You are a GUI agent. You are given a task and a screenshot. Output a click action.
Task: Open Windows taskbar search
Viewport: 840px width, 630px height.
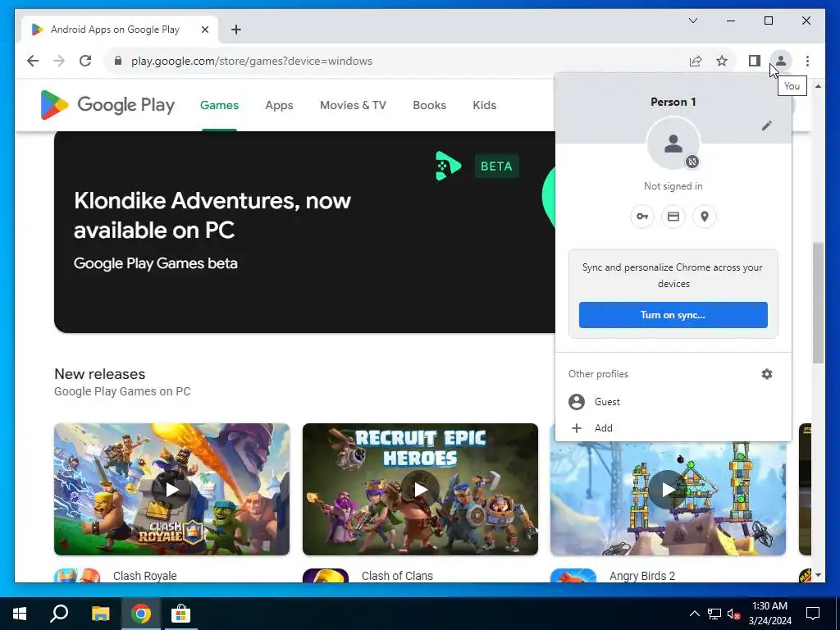(x=59, y=614)
